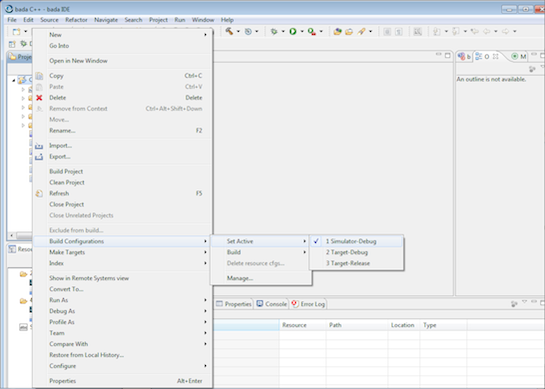Click the Next Annotation toolbar icon
The width and height of the screenshot is (545, 389).
[437, 32]
